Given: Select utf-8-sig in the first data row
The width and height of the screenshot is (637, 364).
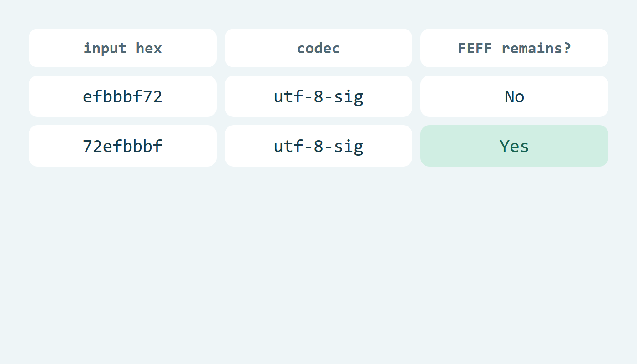Looking at the screenshot, I should point(318,96).
